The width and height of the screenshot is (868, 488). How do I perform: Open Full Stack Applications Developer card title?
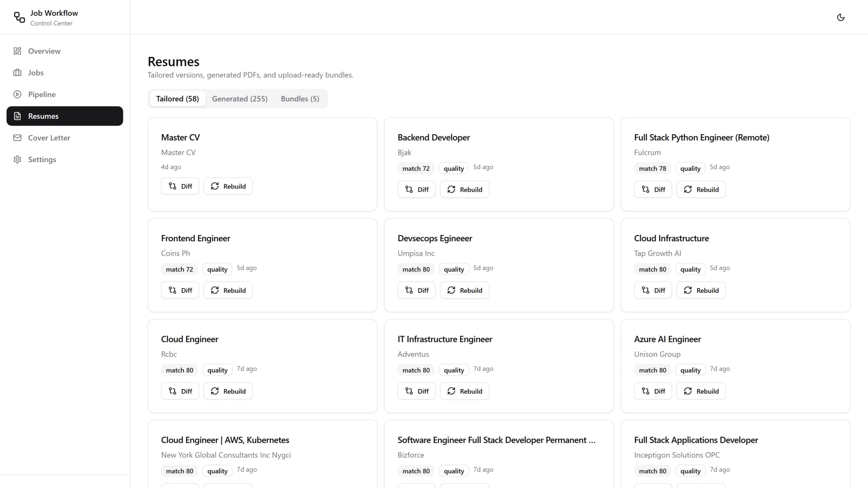[696, 440]
